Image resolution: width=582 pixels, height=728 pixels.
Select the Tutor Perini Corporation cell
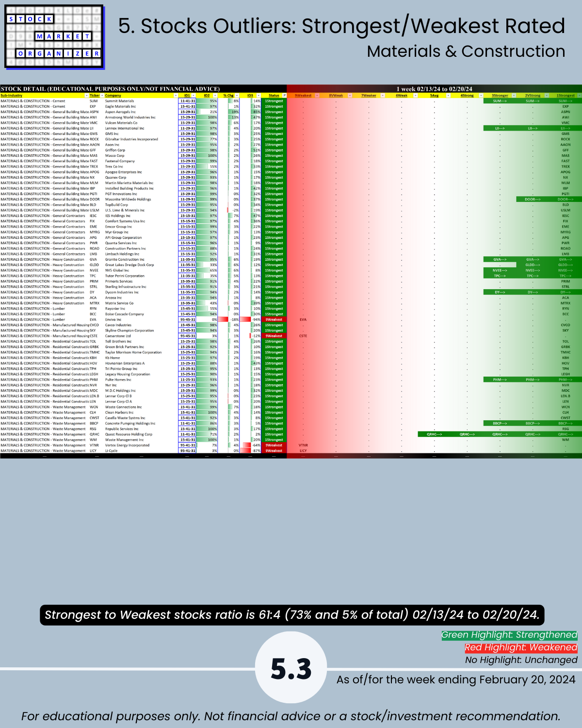[141, 276]
